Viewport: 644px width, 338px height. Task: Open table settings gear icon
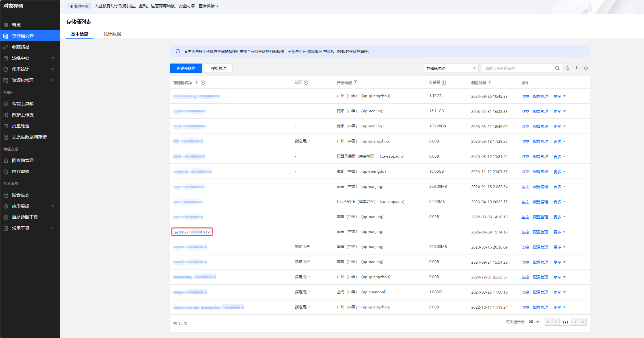(586, 68)
